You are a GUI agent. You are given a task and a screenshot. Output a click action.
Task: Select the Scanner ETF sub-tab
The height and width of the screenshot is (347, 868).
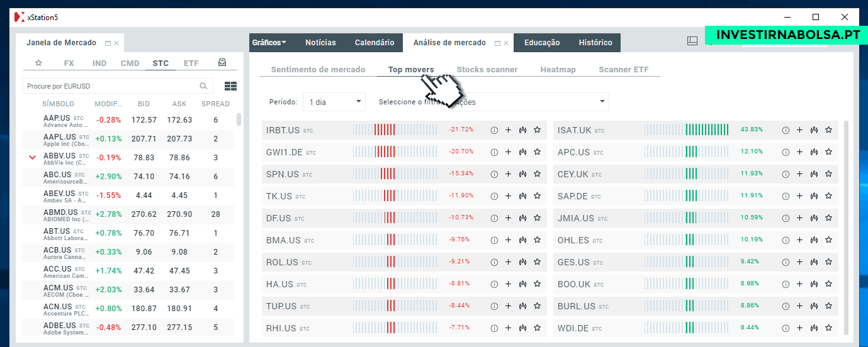click(624, 70)
